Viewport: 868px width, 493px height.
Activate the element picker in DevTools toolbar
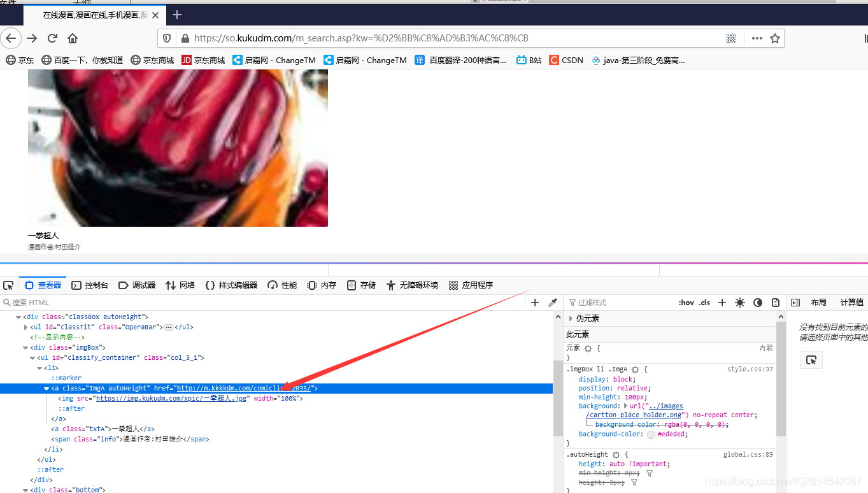8,285
